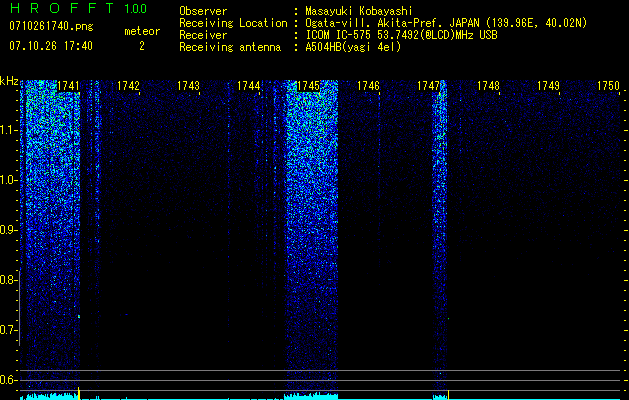Screen dimensions: 629x400
Task: Click the A504HB(yagi 4el) antenna text
Action: click(x=353, y=47)
